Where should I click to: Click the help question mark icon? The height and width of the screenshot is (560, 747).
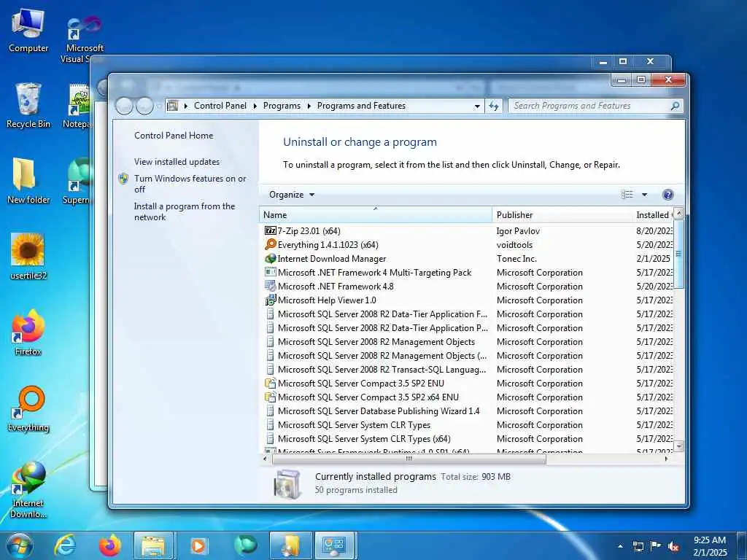pos(668,194)
